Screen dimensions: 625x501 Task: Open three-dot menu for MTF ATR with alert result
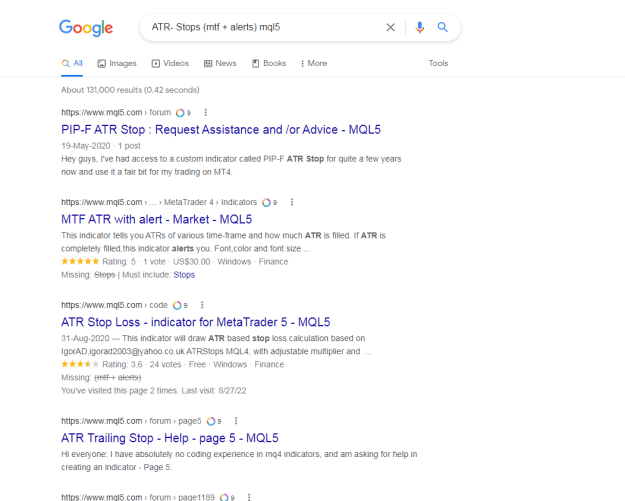292,202
